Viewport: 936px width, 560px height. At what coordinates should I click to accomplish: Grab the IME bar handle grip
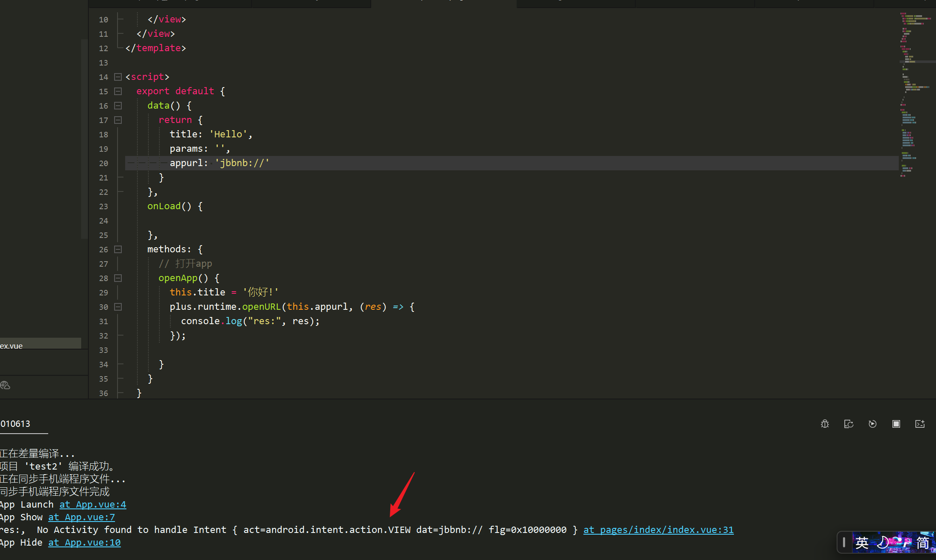tap(844, 542)
